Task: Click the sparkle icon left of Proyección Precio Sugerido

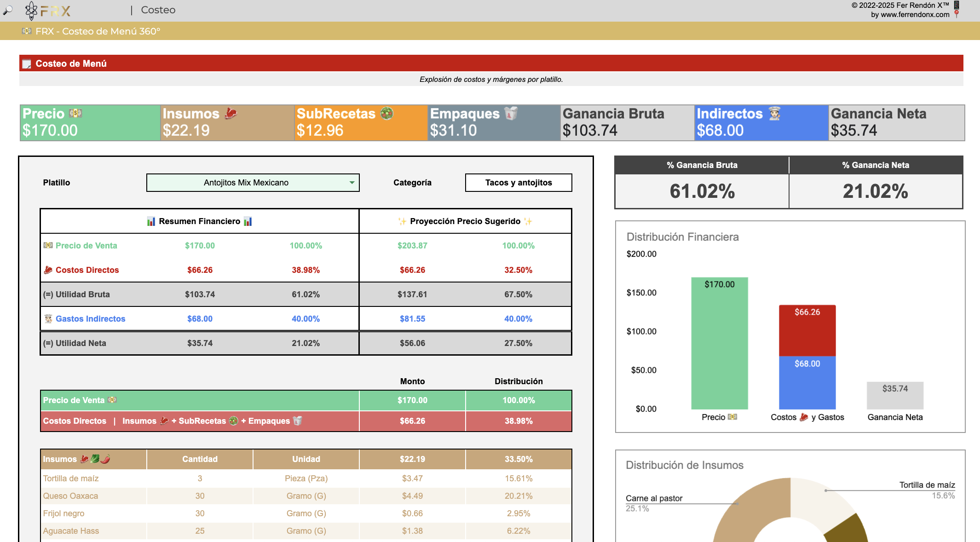Action: [x=402, y=221]
